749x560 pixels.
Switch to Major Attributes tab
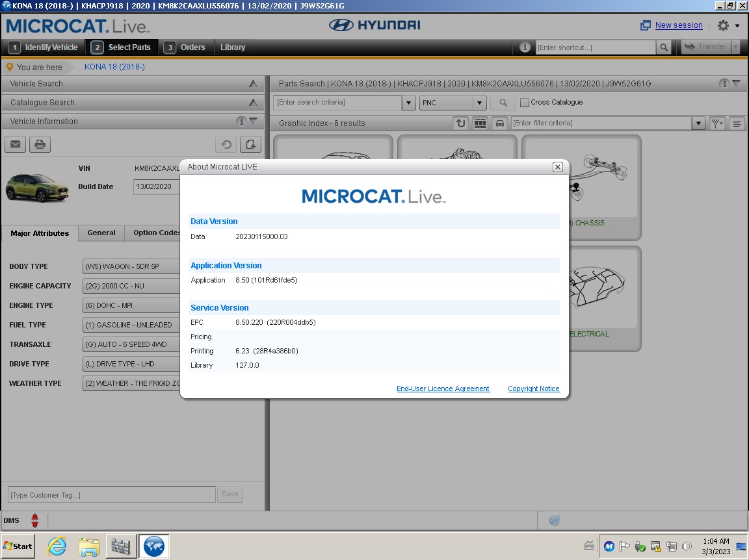[40, 233]
